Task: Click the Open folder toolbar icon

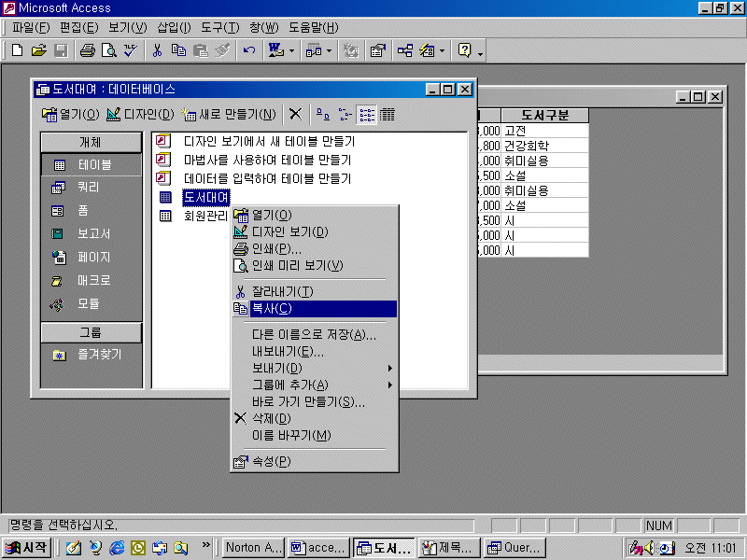Action: tap(38, 50)
